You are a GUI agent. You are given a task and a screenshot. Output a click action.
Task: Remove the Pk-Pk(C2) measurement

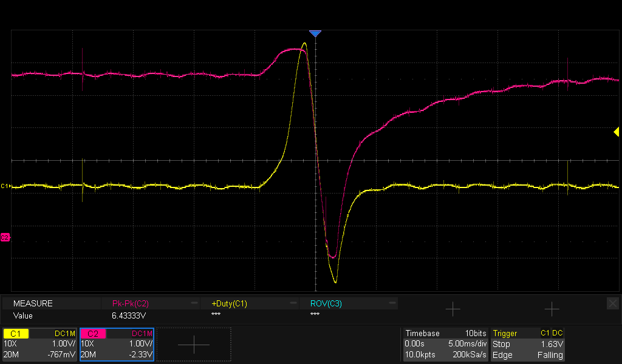194,303
